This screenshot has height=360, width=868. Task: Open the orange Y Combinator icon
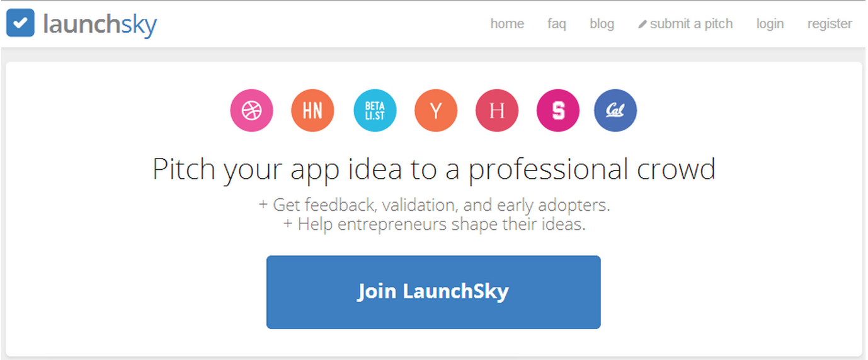pos(436,111)
